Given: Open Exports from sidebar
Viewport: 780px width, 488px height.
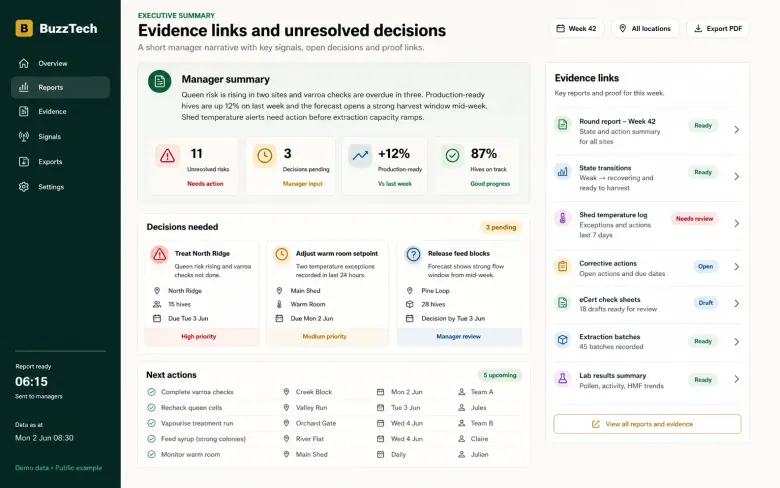Looking at the screenshot, I should 60,162.
